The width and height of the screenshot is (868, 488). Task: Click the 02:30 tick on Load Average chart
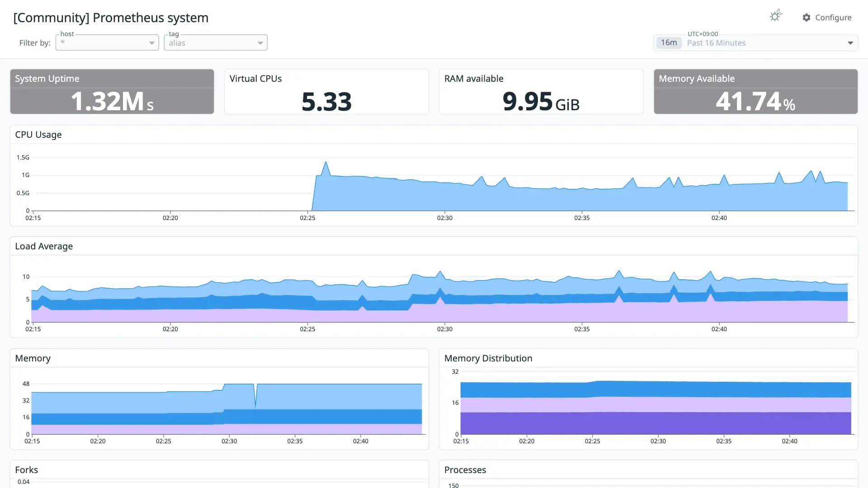pos(444,329)
